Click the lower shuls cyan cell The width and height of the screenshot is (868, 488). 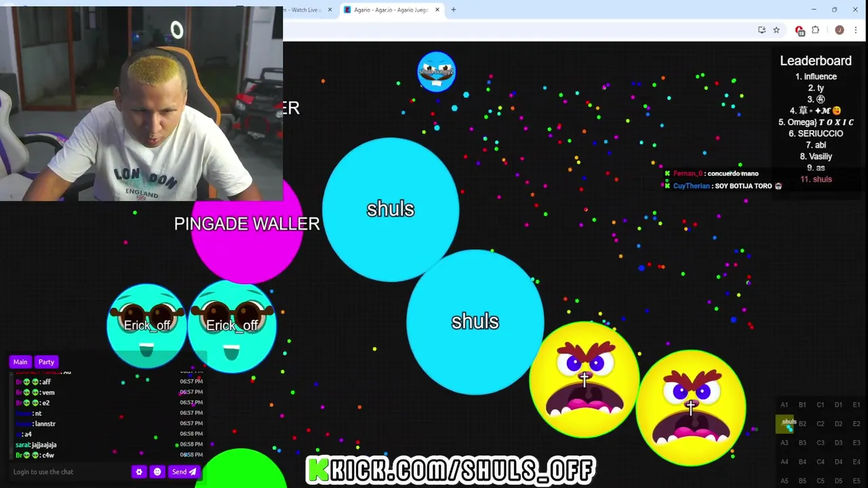475,321
